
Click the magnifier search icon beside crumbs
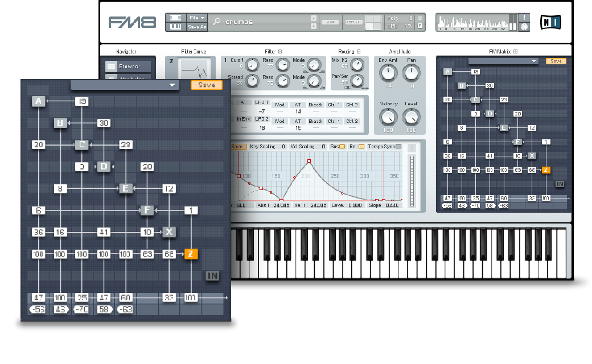click(x=216, y=22)
